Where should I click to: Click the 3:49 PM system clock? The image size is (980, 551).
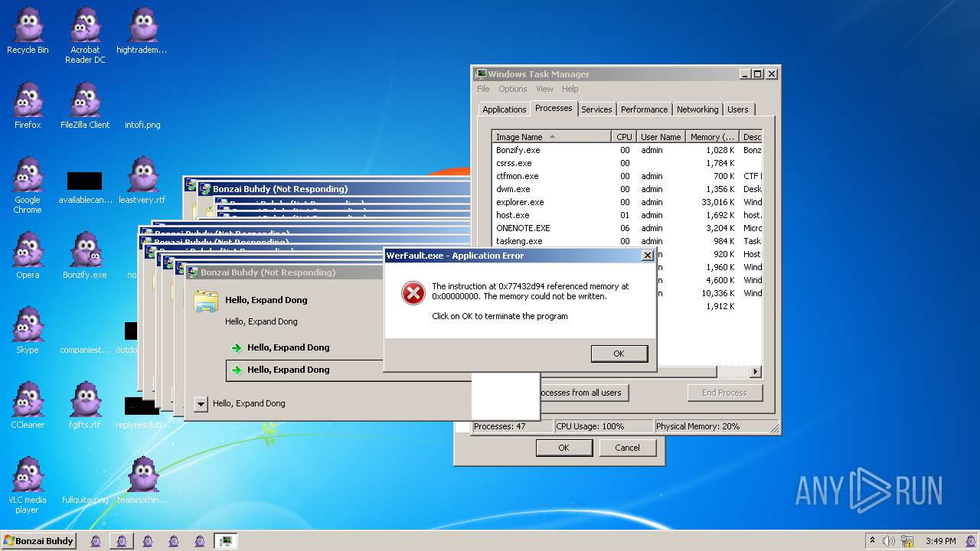click(x=941, y=541)
